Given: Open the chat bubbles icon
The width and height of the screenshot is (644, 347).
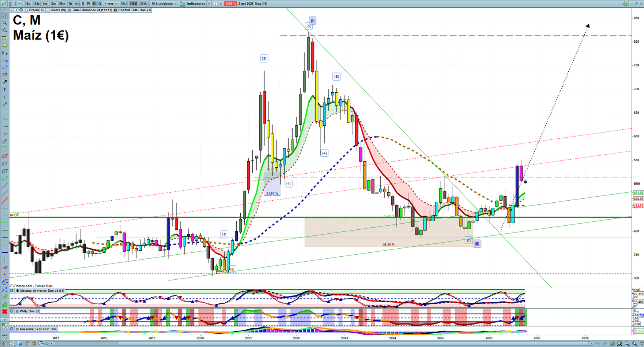Looking at the screenshot, I should [x=20, y=344].
